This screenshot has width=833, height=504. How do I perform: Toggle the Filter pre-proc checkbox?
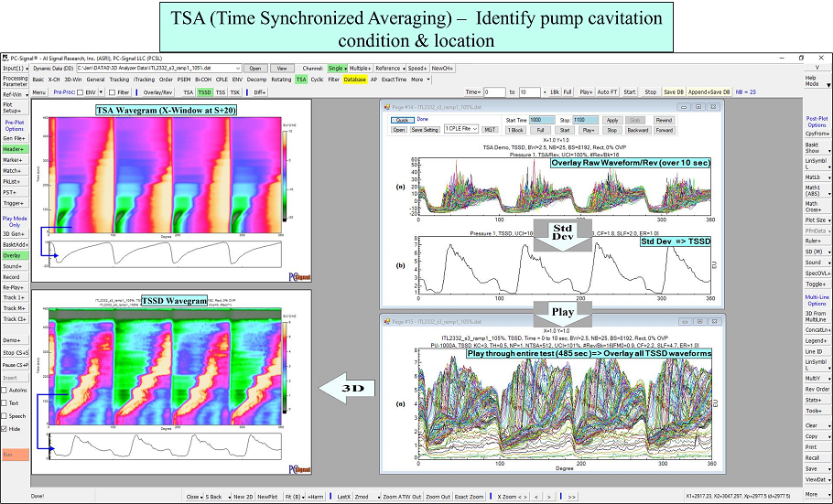tap(113, 92)
